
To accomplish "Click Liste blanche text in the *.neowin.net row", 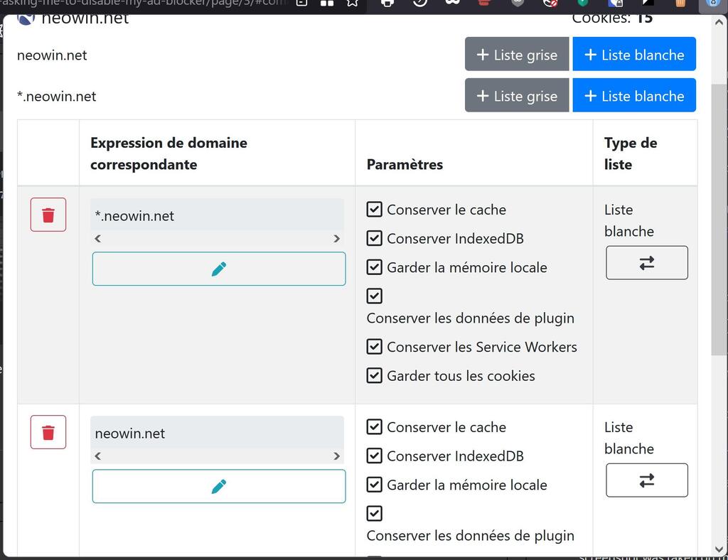I will click(x=629, y=220).
